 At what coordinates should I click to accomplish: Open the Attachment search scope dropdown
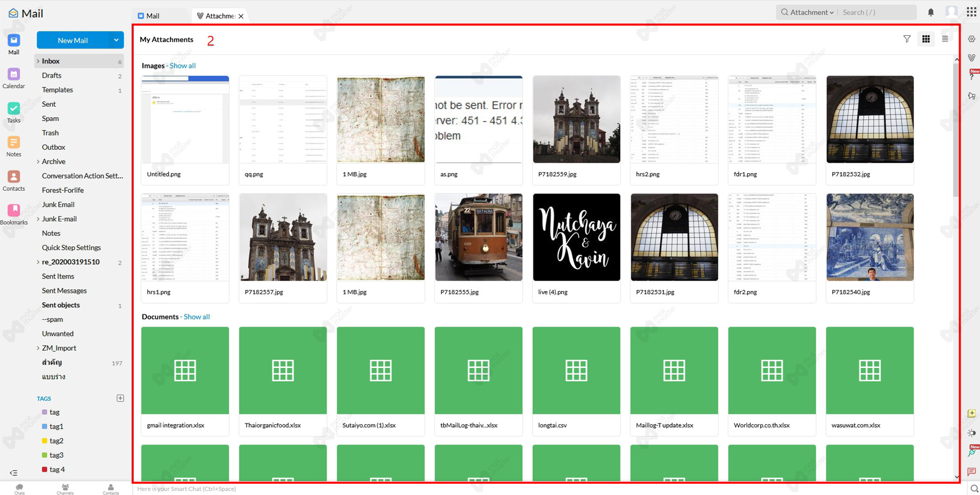812,12
